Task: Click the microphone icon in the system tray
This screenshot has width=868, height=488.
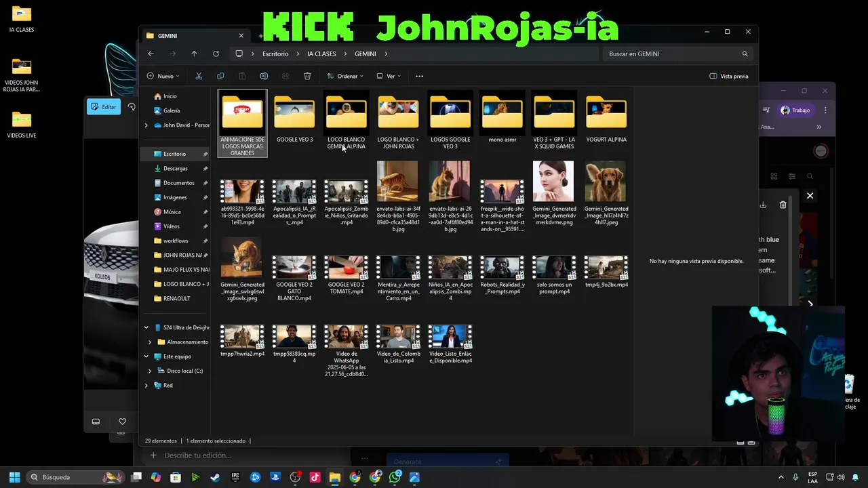Action: tap(795, 477)
